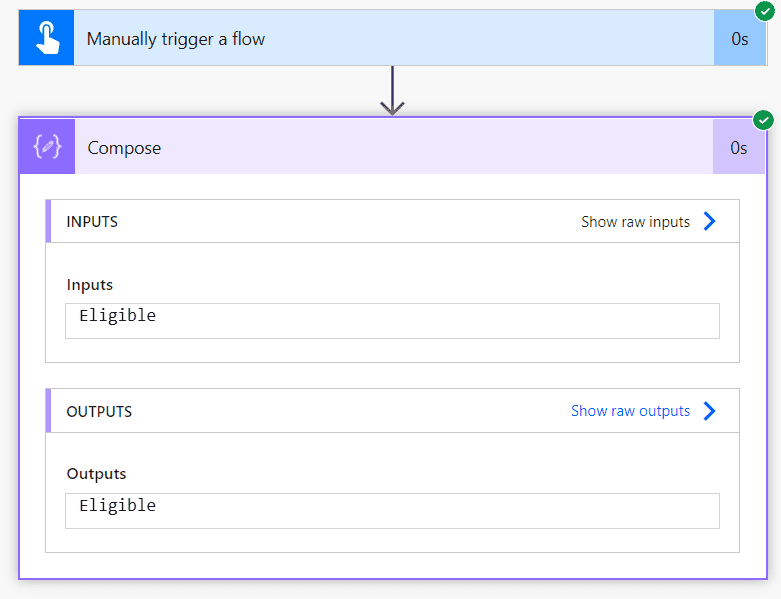Click the Outputs field showing Eligible
Image resolution: width=781 pixels, height=599 pixels.
pyautogui.click(x=392, y=511)
